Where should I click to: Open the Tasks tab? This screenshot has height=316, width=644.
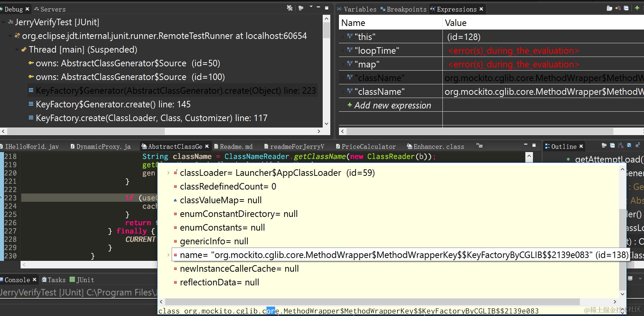[54, 280]
